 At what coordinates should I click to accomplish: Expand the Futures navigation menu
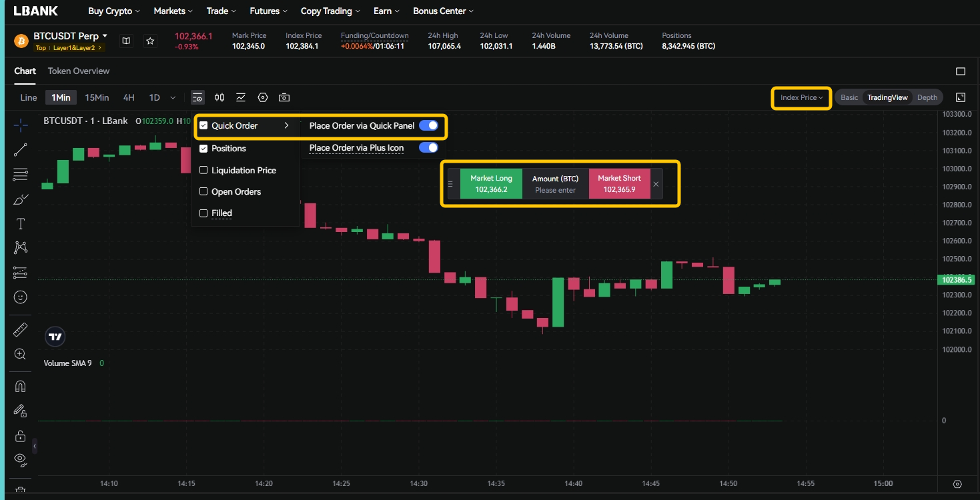[x=268, y=11]
